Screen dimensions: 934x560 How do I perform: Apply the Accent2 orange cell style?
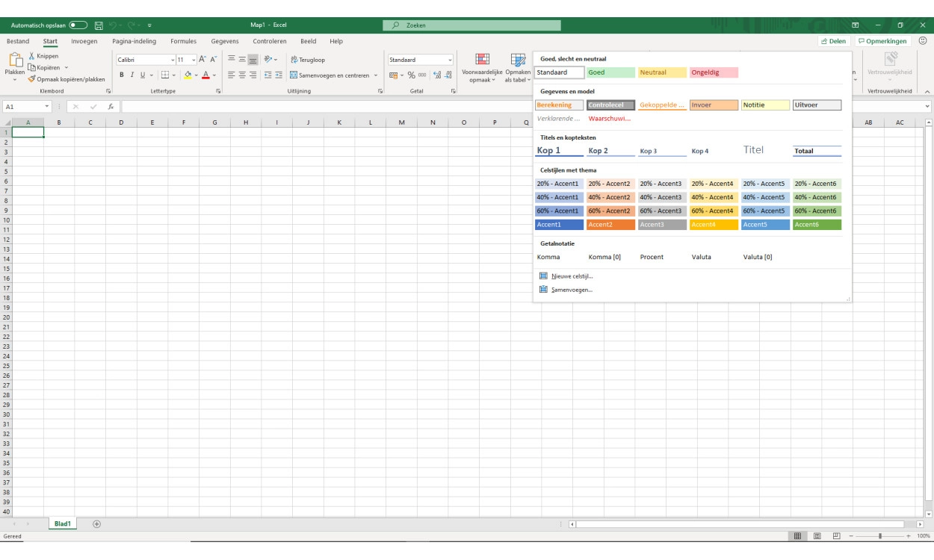pos(610,225)
